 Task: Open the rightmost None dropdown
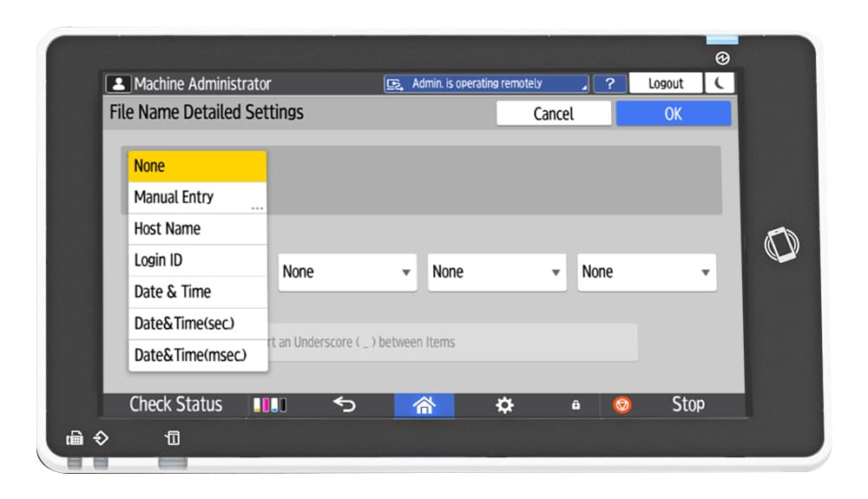point(647,272)
